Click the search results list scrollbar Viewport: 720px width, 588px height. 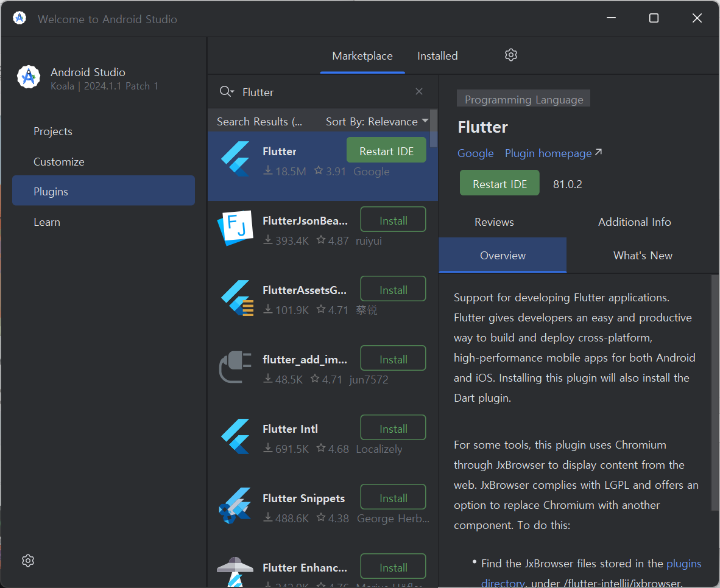[x=434, y=128]
